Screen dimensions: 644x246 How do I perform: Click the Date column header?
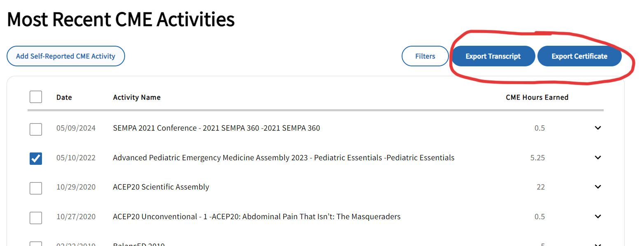[x=64, y=98]
